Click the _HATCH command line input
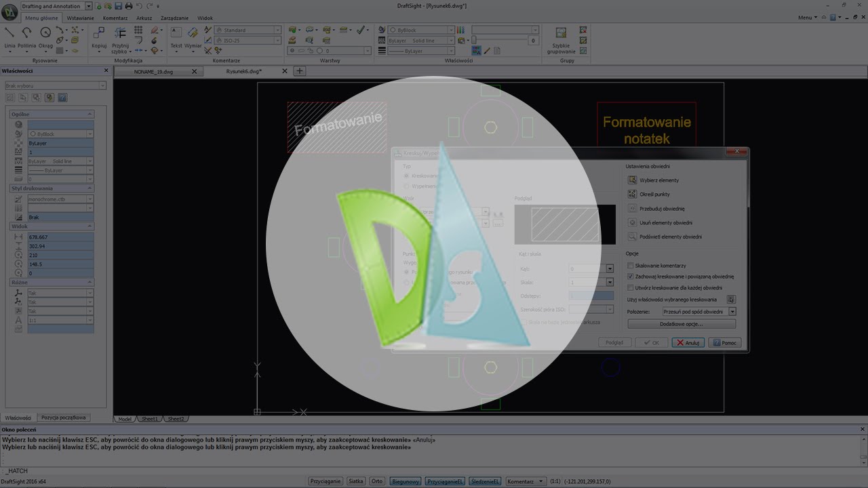868x488 pixels. pos(434,470)
